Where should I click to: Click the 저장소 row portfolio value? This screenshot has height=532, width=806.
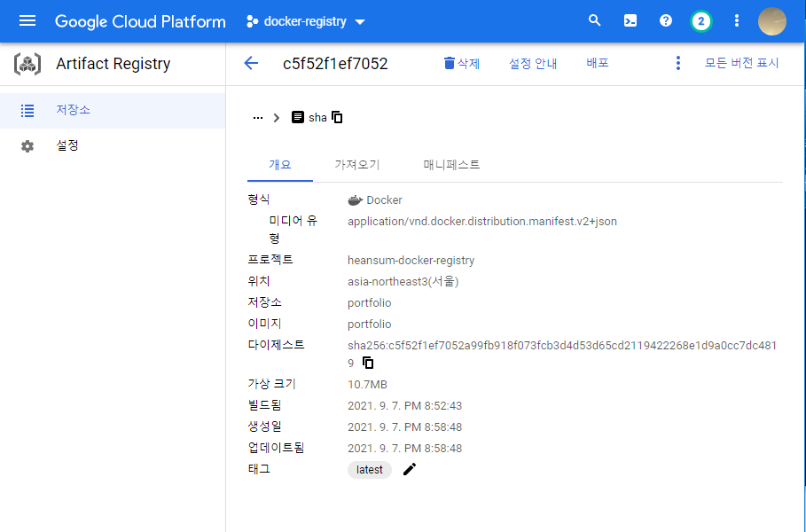pyautogui.click(x=369, y=302)
